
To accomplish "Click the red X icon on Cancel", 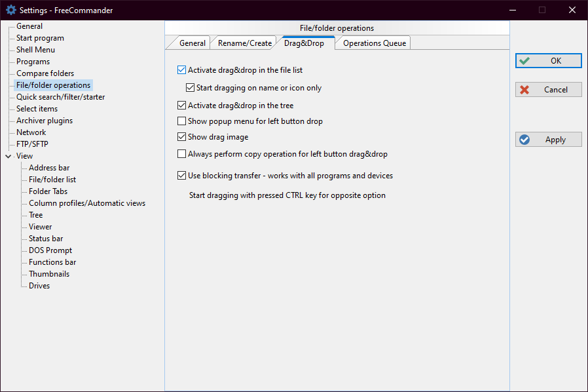I will point(524,90).
